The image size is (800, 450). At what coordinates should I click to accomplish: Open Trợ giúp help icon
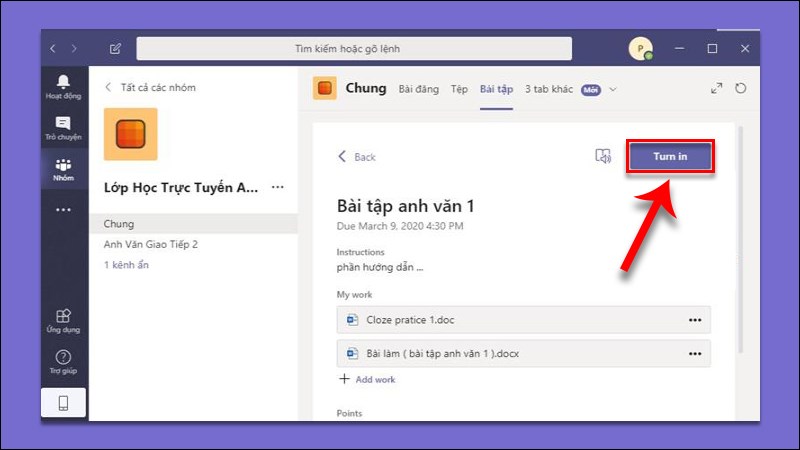[x=63, y=362]
